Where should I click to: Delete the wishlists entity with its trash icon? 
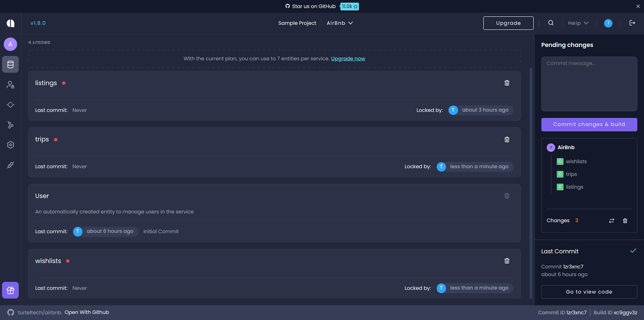click(x=507, y=261)
